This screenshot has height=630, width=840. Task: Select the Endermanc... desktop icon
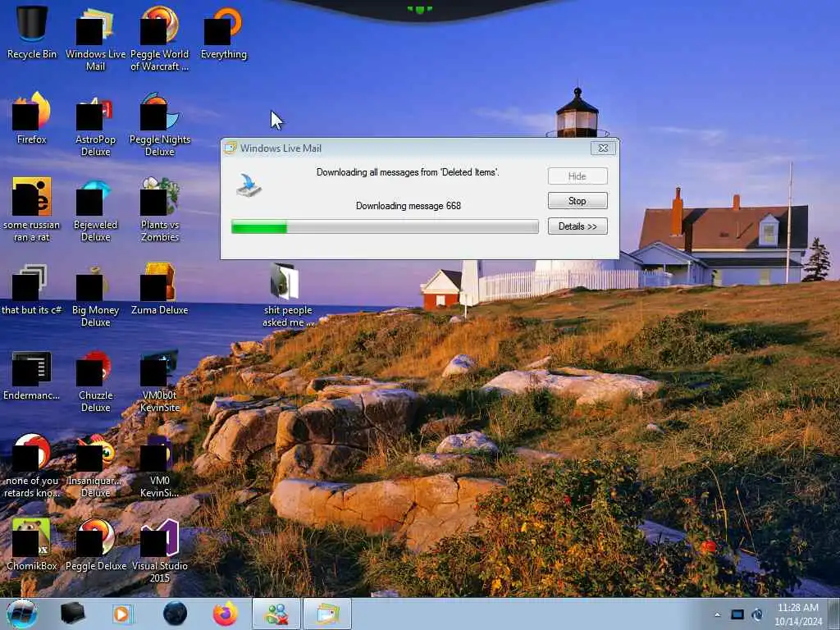[x=31, y=375]
